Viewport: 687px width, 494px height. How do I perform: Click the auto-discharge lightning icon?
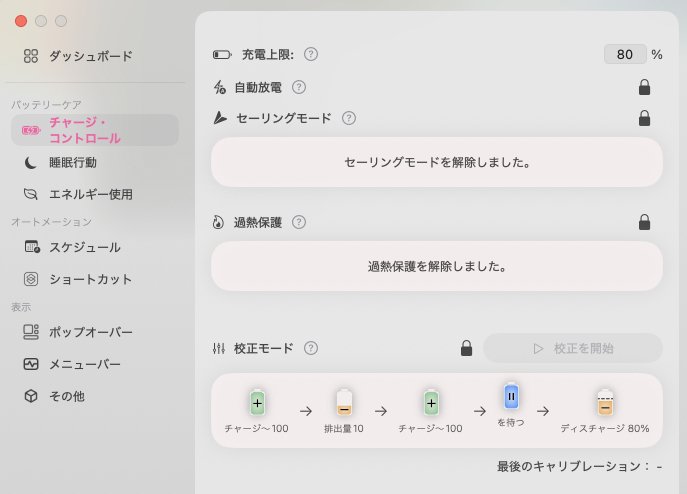coord(220,87)
